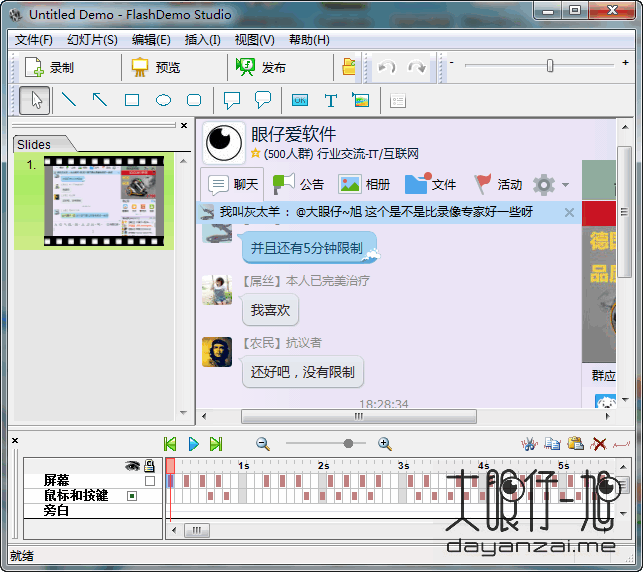Dismiss the 我叫灰太羊 notification bar
The width and height of the screenshot is (643, 572).
569,212
